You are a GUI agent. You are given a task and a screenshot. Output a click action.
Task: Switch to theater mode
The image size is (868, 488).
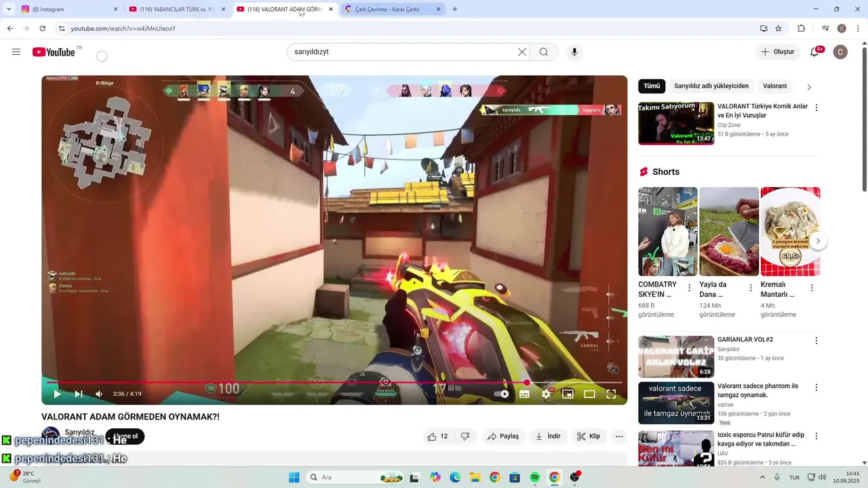[589, 394]
